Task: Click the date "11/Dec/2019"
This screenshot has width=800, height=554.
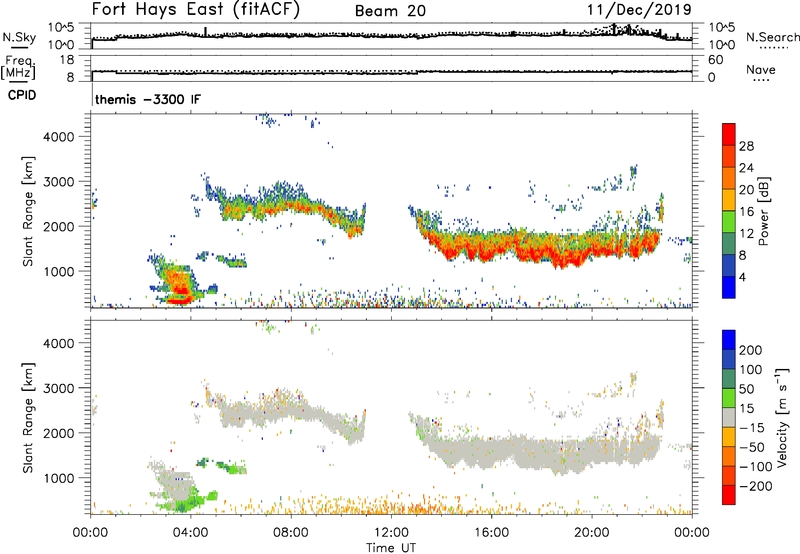Action: pyautogui.click(x=639, y=10)
